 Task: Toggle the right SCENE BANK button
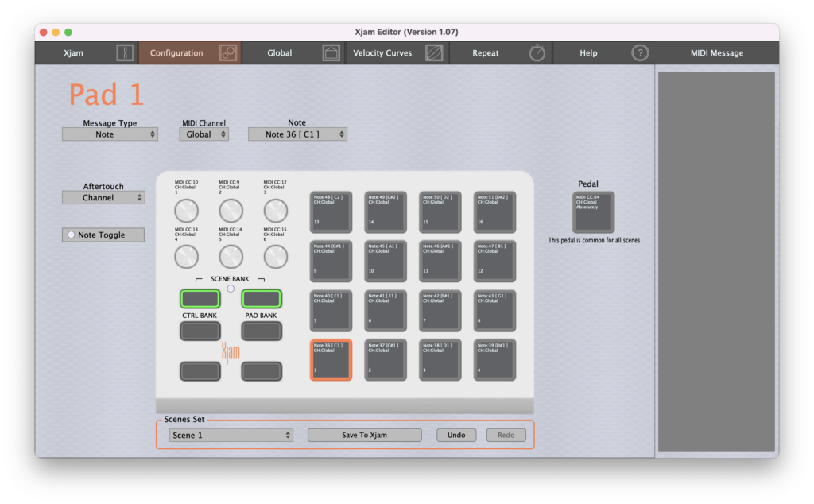(262, 299)
